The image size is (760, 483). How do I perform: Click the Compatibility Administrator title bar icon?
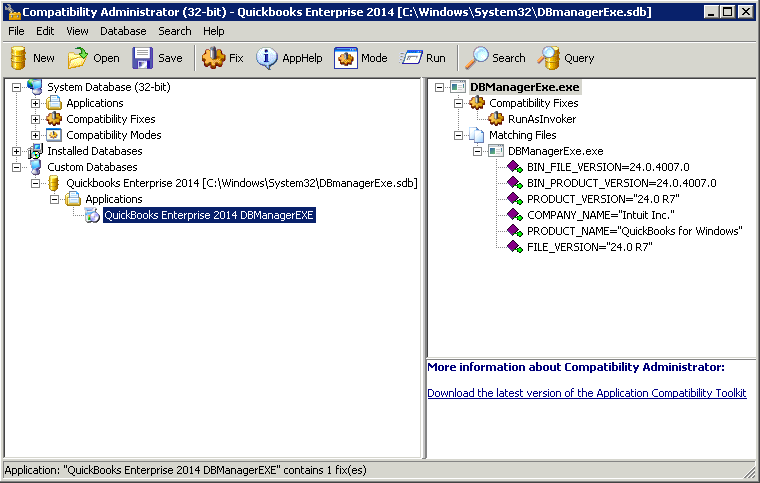pos(13,11)
